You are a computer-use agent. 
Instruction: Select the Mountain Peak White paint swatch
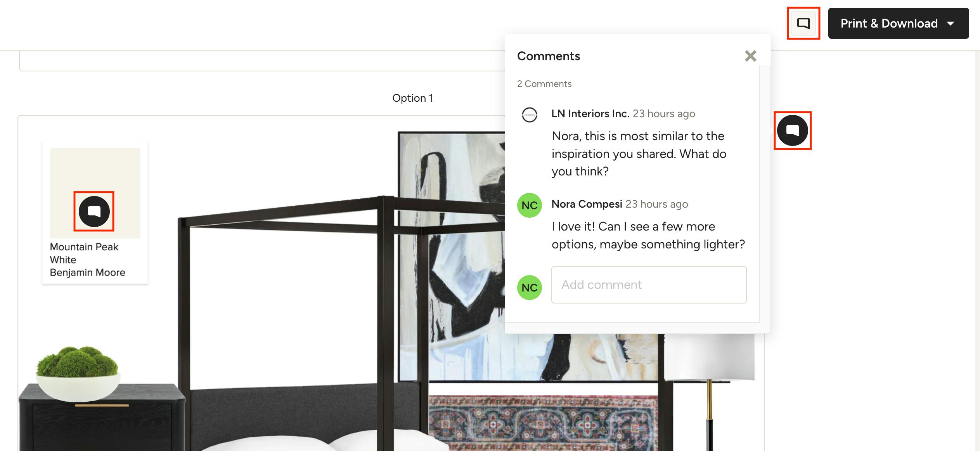tap(95, 193)
